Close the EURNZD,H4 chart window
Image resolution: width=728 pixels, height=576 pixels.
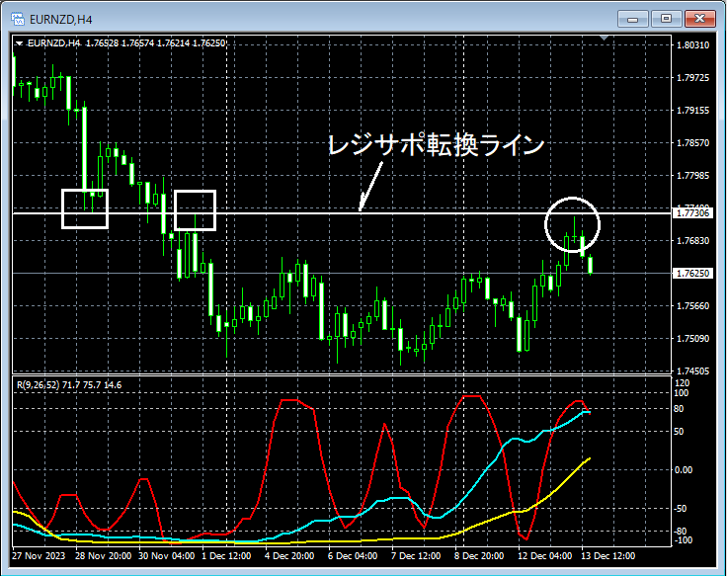point(699,19)
